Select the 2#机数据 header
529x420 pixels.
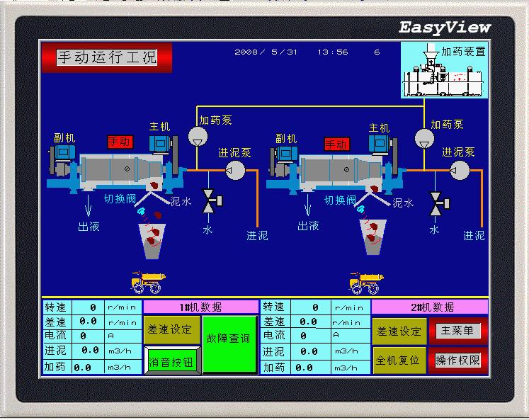[x=430, y=307]
